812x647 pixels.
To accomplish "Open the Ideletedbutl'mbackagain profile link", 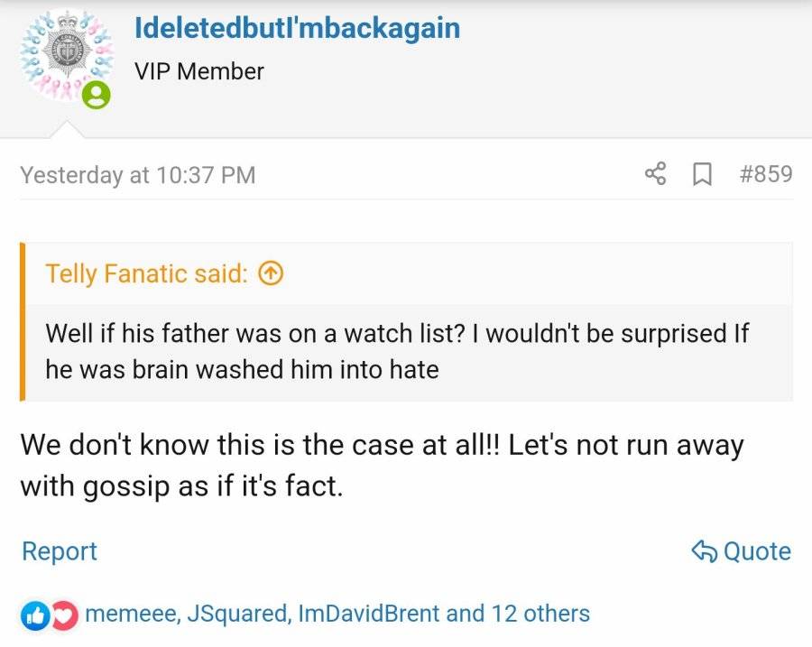I will point(297,28).
